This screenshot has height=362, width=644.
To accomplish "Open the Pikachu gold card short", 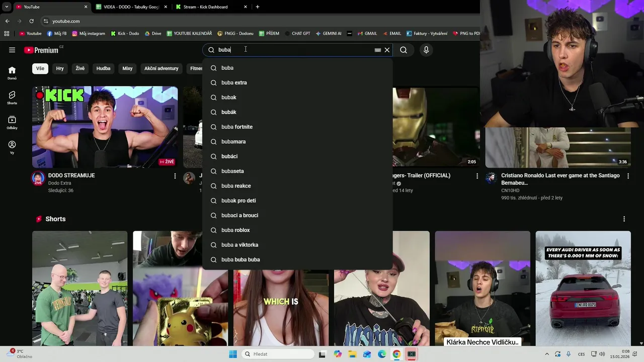I will pos(180,289).
